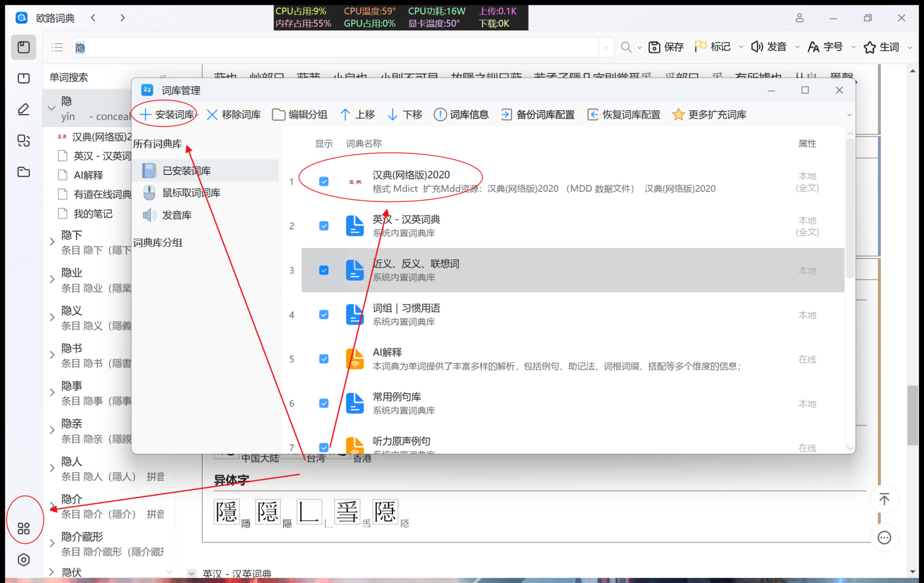Open the writing pen sidebar icon
This screenshot has height=583, width=924.
click(23, 110)
